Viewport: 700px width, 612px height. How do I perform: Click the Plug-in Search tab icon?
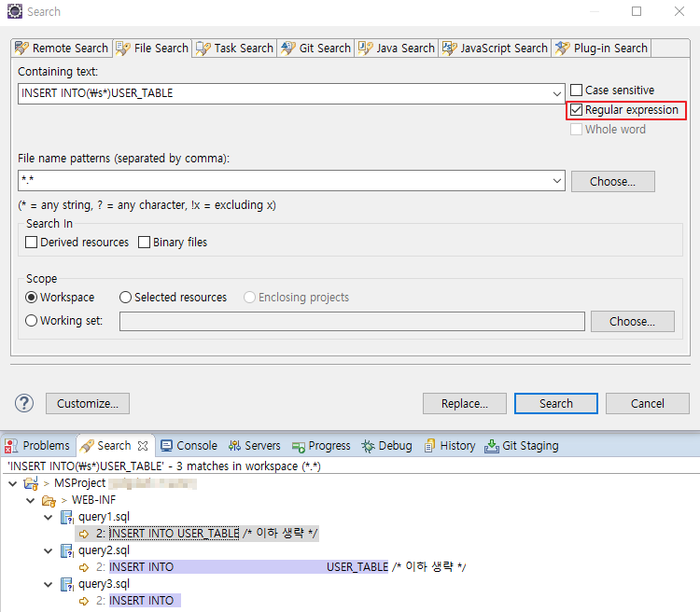pos(562,48)
